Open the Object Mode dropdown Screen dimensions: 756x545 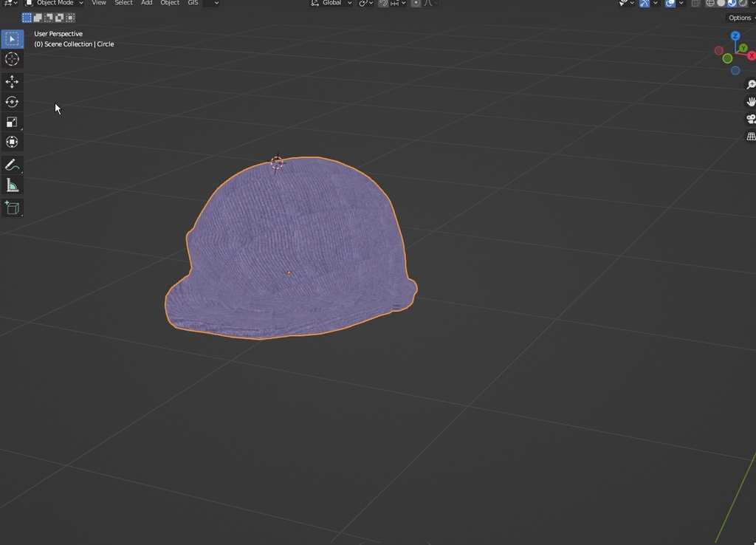tap(55, 3)
